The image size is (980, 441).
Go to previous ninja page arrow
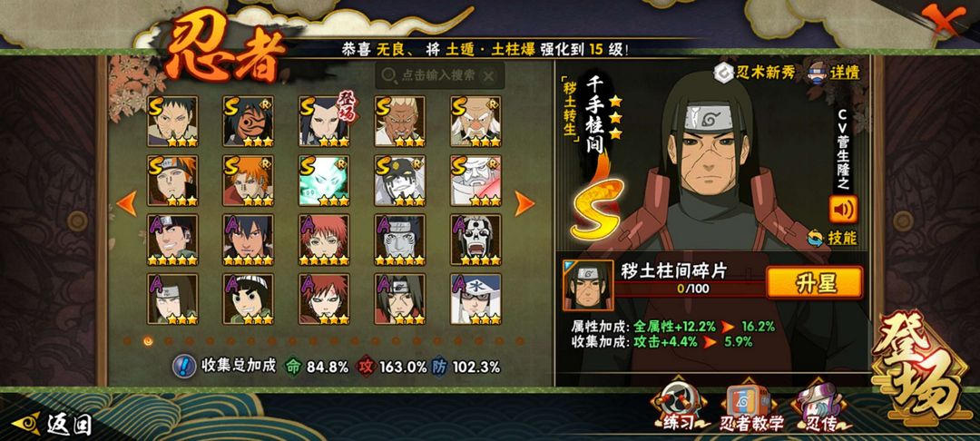click(127, 203)
